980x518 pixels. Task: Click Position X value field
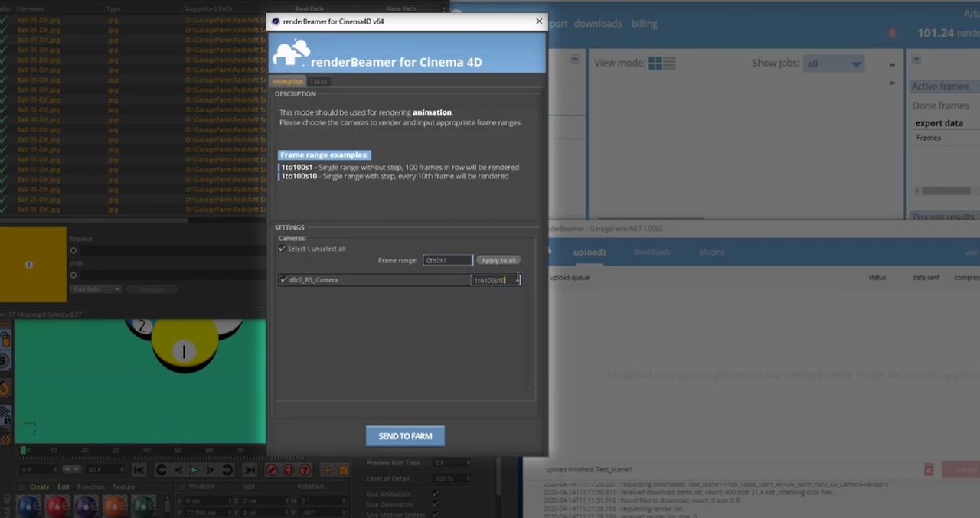pos(207,500)
